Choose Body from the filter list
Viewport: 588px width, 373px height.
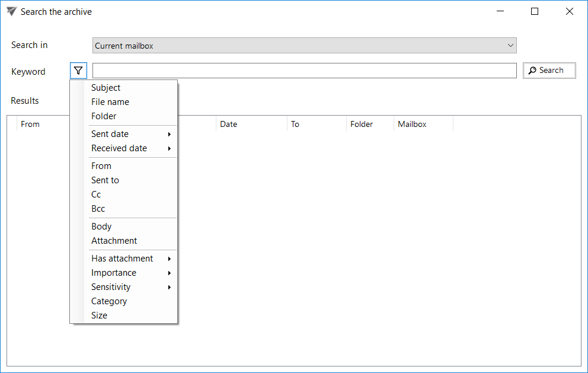[x=101, y=227]
